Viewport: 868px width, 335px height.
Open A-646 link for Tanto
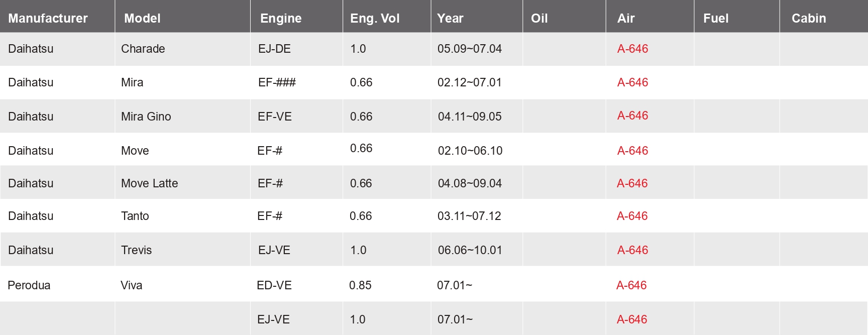coord(632,216)
